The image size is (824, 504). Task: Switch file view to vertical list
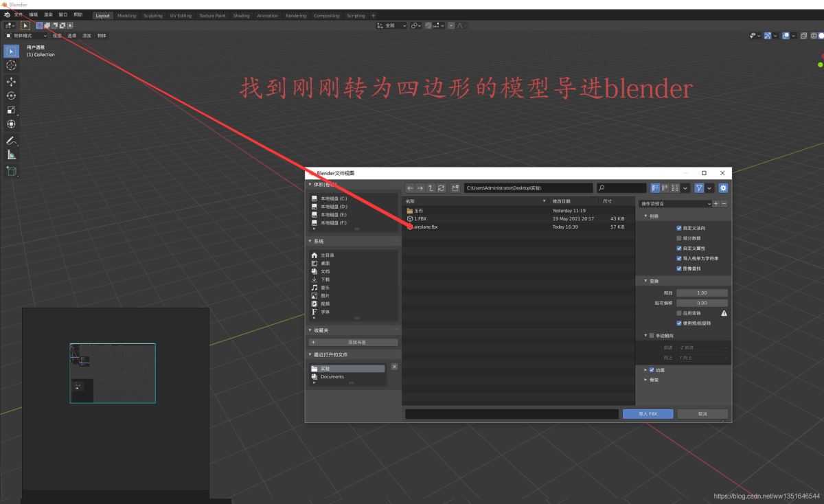point(655,188)
